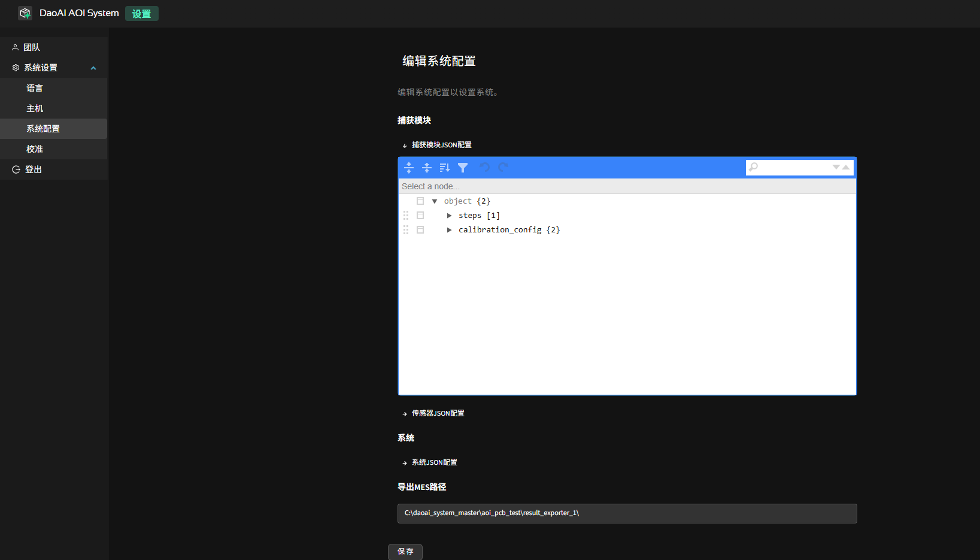Expand all fields in JSON editor
The height and width of the screenshot is (560, 980).
(409, 168)
